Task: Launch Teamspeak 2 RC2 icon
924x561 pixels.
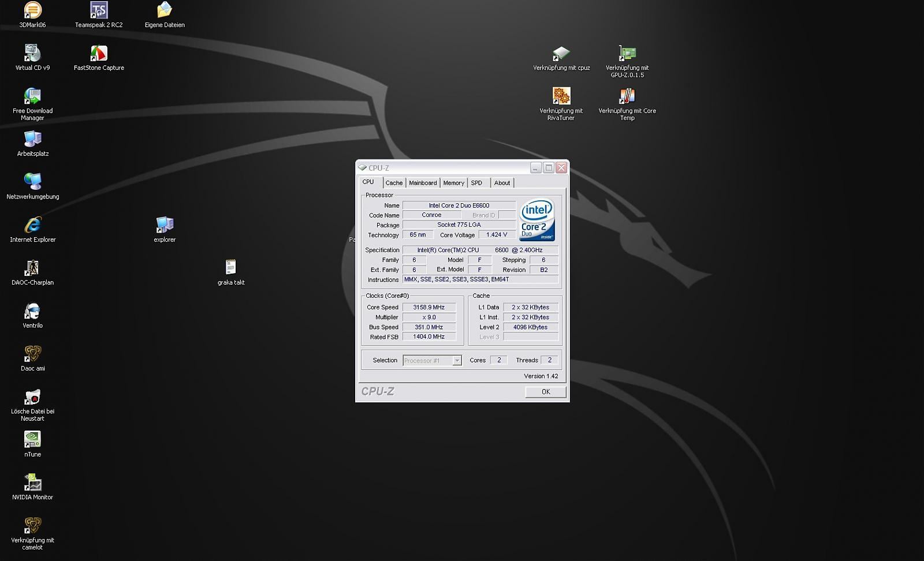Action: click(x=99, y=10)
